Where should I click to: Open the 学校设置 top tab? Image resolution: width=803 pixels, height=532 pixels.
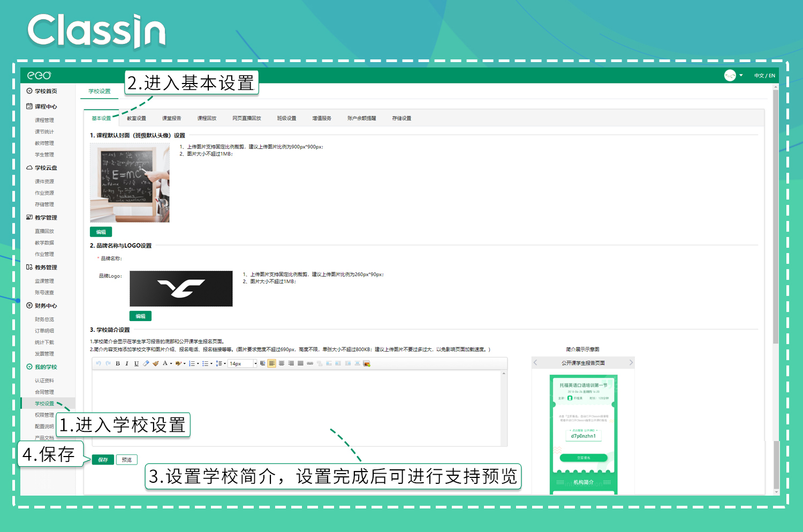click(x=100, y=91)
